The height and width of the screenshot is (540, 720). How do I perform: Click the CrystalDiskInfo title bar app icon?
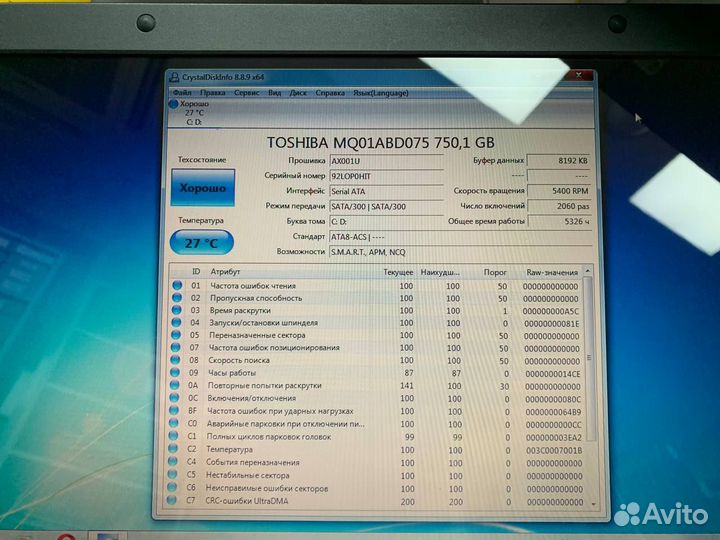[x=174, y=77]
